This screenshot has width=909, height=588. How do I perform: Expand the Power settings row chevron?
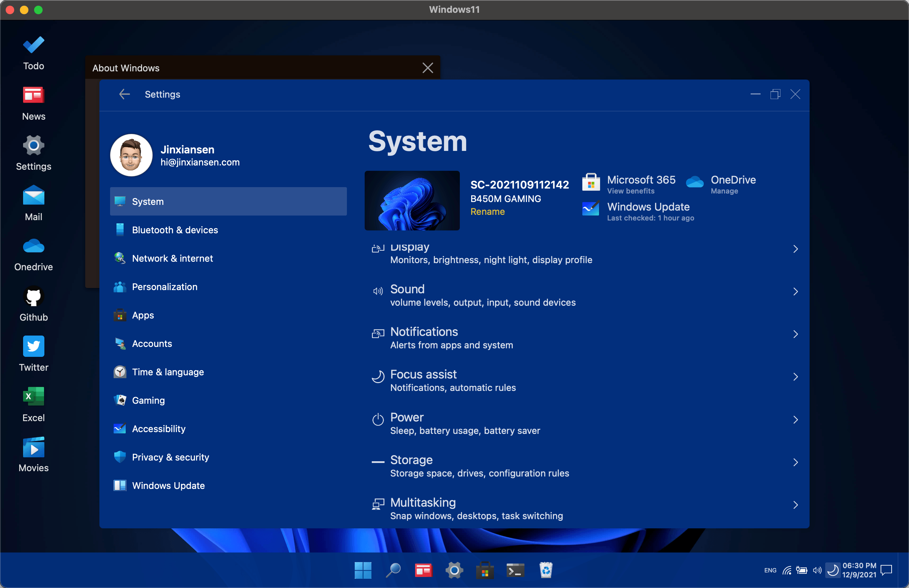[x=795, y=420]
